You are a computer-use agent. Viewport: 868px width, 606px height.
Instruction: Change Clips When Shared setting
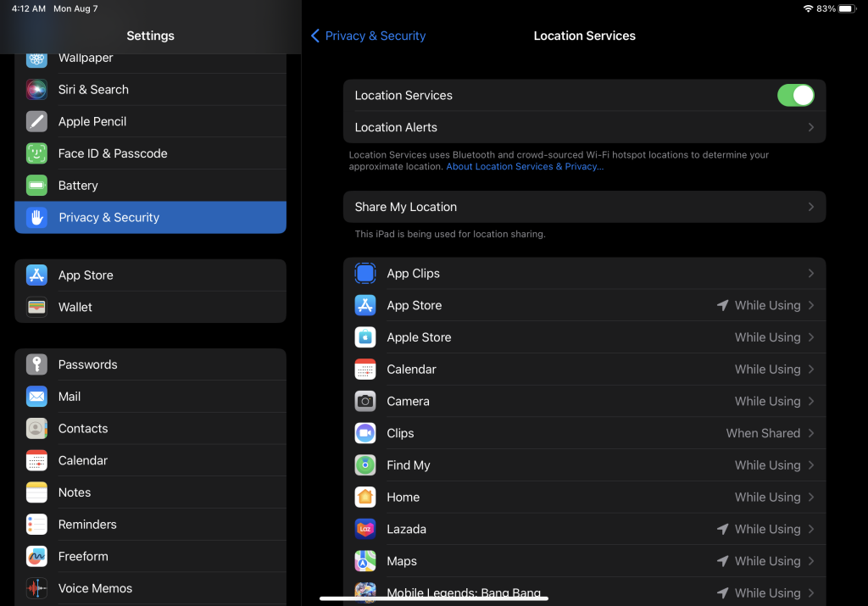point(763,433)
